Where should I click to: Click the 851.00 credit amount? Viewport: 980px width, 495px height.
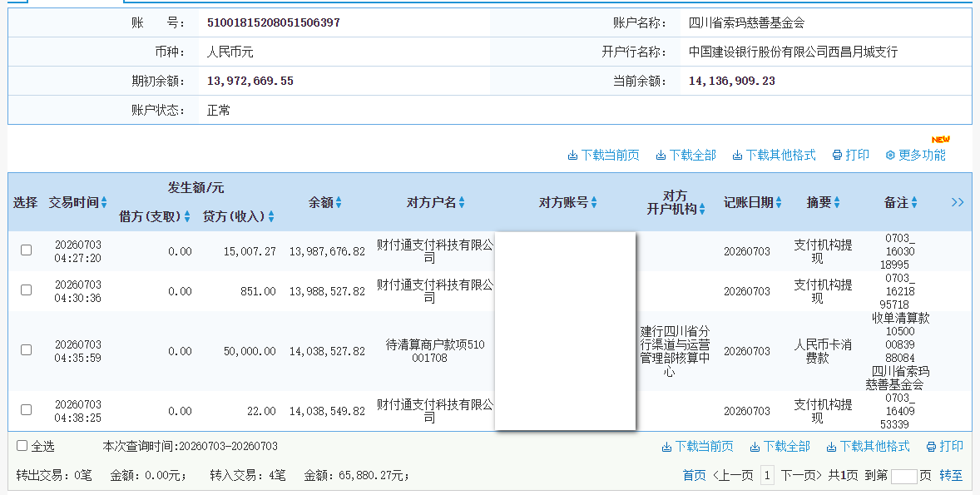(x=258, y=291)
